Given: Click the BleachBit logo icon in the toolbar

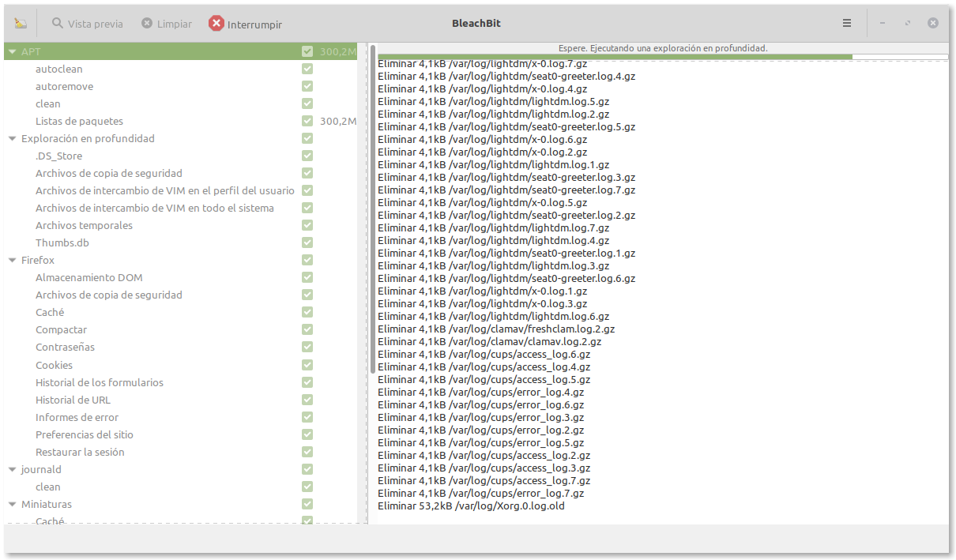Looking at the screenshot, I should [21, 23].
